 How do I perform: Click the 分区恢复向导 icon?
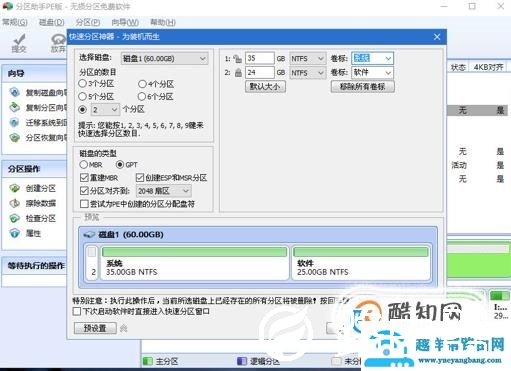15,137
